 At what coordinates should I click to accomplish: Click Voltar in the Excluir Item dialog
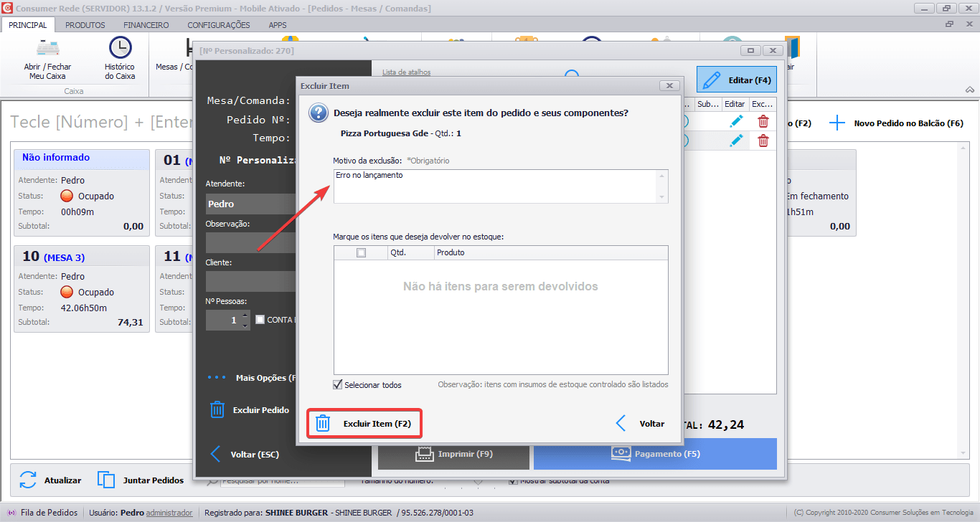[652, 424]
